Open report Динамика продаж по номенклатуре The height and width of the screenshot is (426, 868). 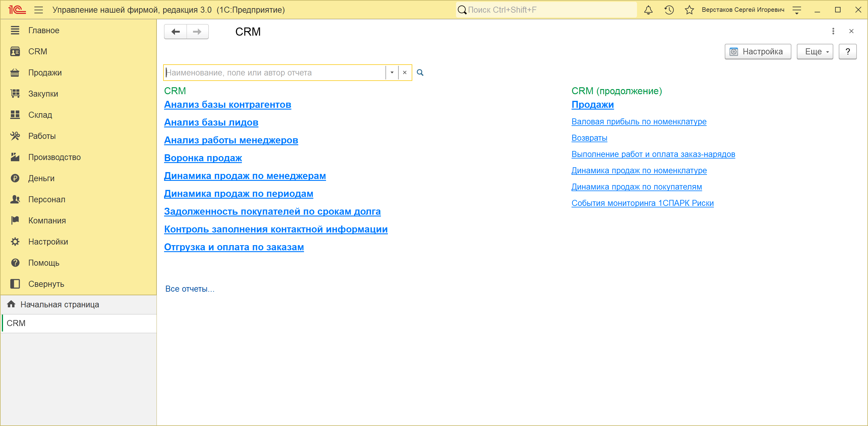[x=639, y=171]
